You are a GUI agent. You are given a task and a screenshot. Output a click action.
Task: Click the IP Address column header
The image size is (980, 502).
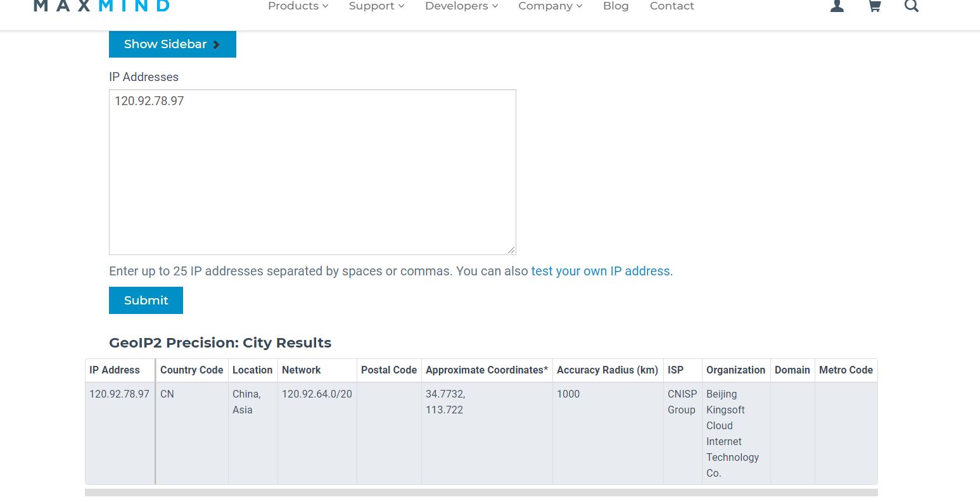pos(120,370)
